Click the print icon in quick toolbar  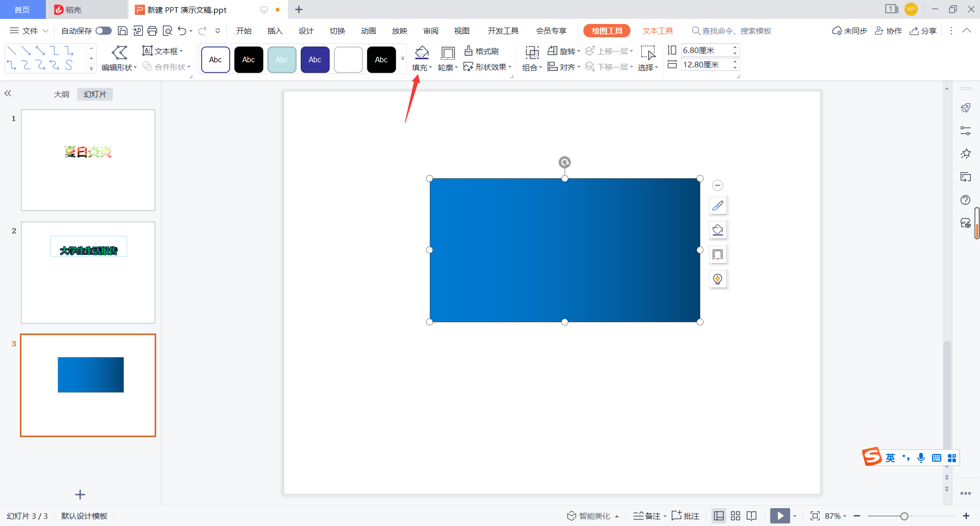[x=152, y=31]
